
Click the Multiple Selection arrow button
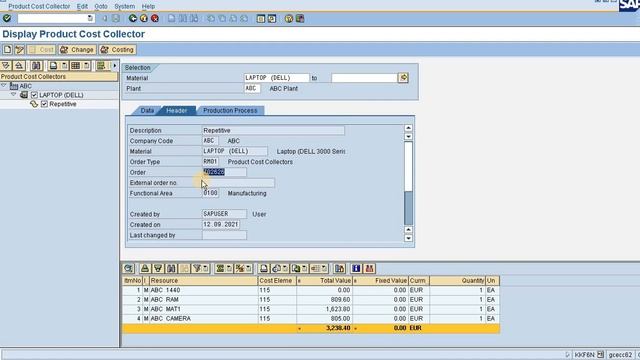[x=403, y=78]
